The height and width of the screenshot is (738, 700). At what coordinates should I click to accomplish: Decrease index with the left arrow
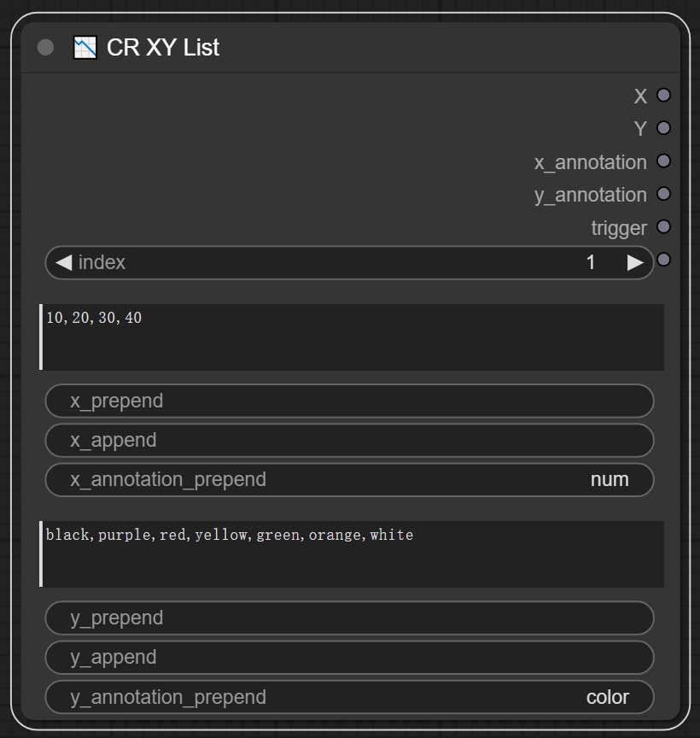pyautogui.click(x=63, y=262)
